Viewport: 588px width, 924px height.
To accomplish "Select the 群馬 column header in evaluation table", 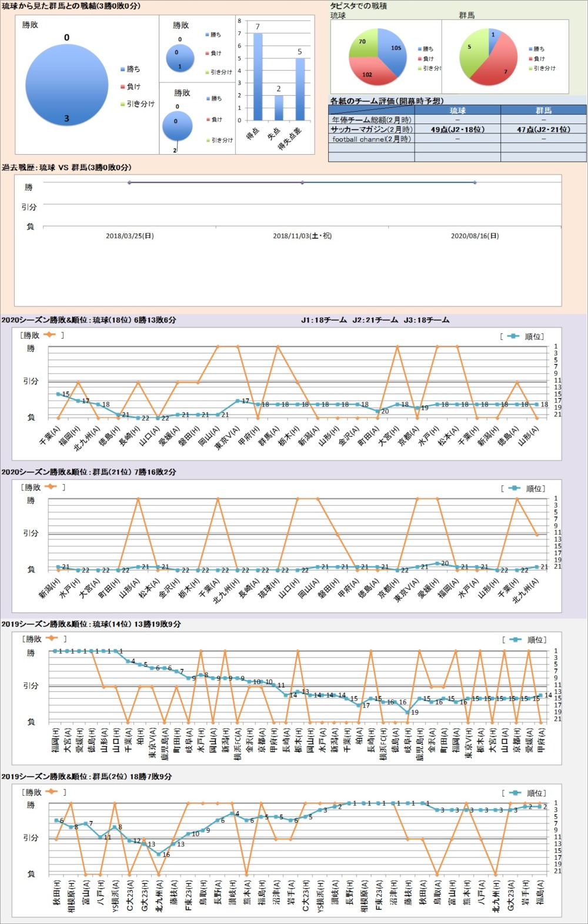I will 543,111.
